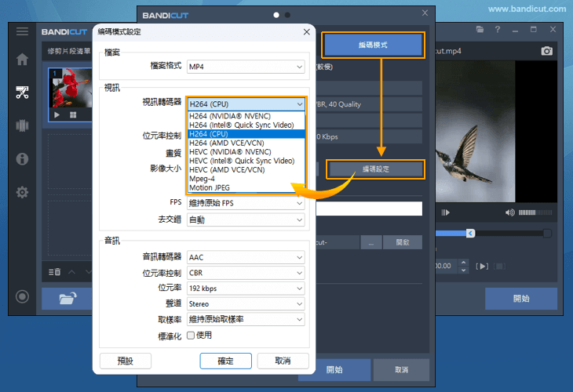This screenshot has width=573, height=392.
Task: Decrease time value with the down stepper
Action: pos(463,270)
